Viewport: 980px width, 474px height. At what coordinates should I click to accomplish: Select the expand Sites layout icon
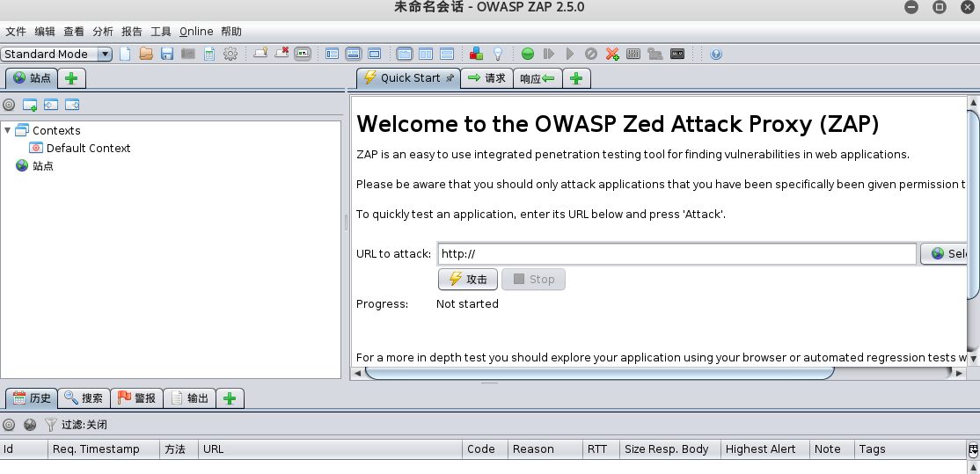pos(333,54)
